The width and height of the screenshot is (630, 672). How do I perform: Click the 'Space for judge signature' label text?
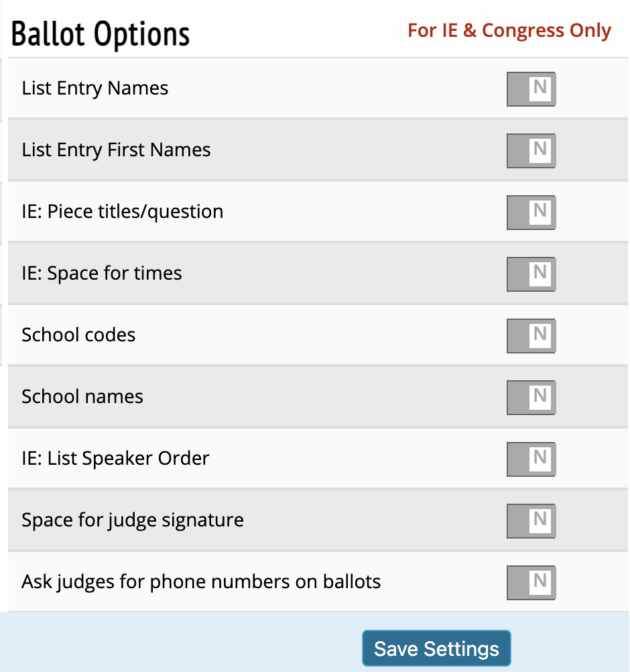coord(132,520)
